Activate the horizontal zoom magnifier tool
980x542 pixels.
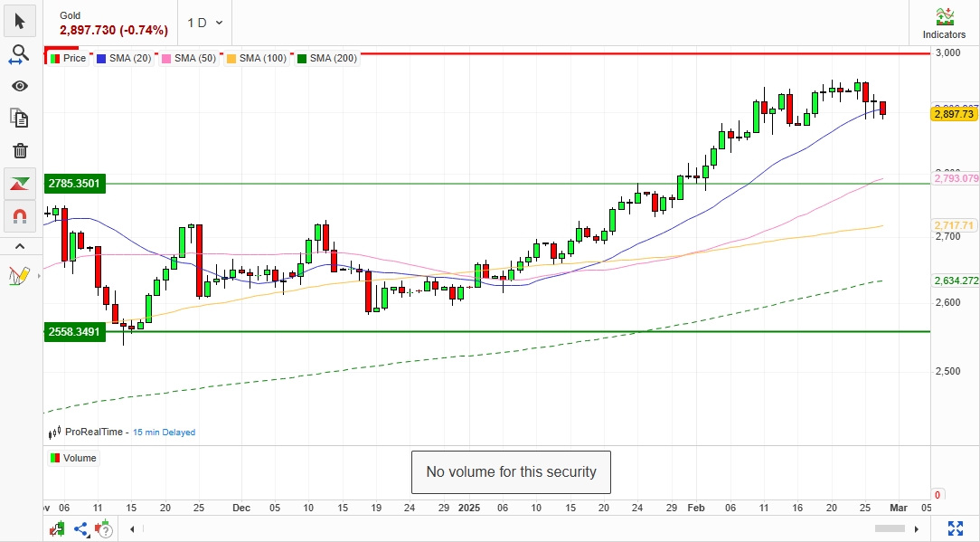[20, 54]
